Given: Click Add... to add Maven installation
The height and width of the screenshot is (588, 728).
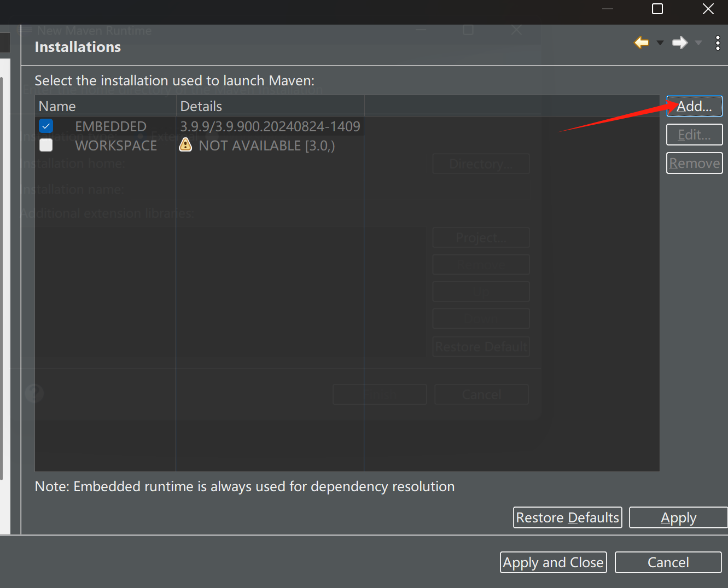Looking at the screenshot, I should coord(694,106).
